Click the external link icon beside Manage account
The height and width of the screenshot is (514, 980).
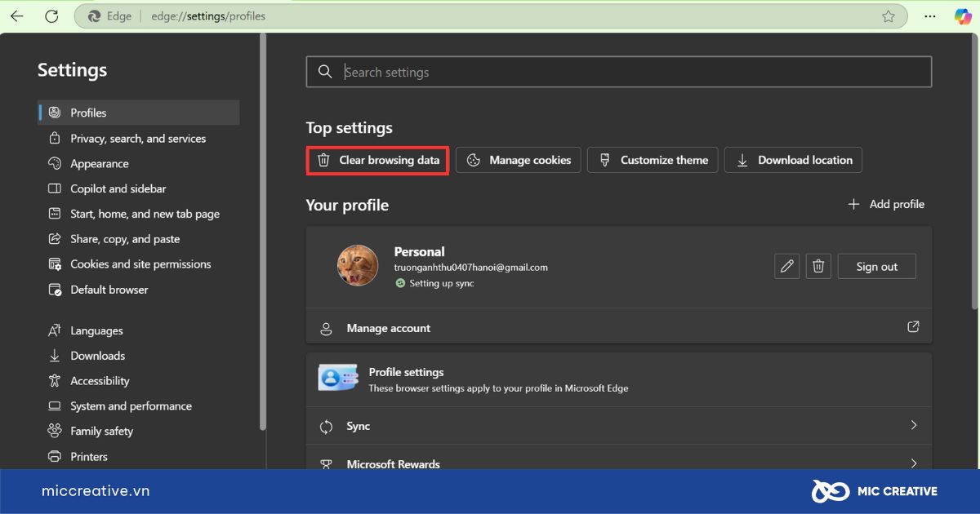[913, 327]
